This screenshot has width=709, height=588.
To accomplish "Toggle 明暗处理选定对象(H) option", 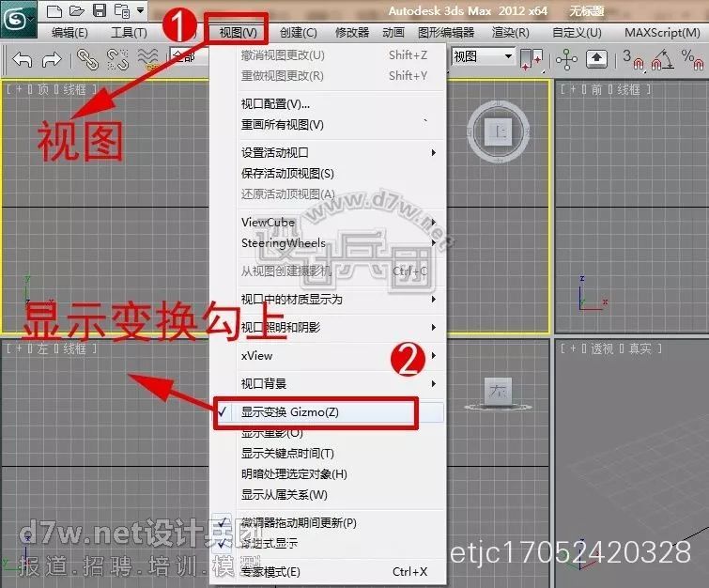I will click(x=328, y=474).
